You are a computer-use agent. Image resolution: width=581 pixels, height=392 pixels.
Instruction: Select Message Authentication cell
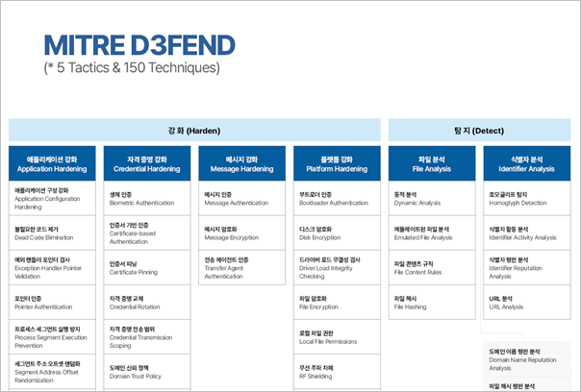pos(242,199)
